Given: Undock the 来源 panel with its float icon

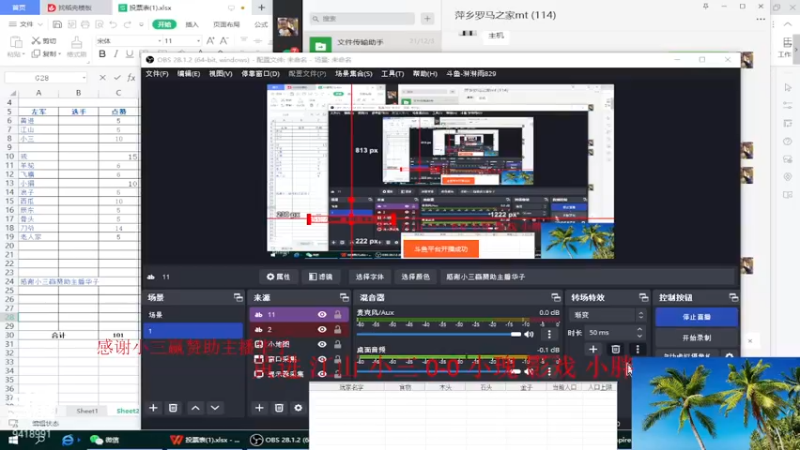Looking at the screenshot, I should pos(344,297).
